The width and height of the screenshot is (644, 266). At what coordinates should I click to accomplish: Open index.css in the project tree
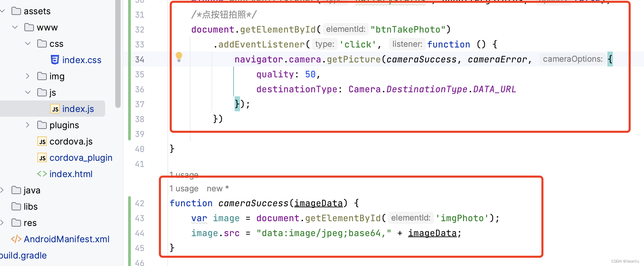pyautogui.click(x=82, y=60)
